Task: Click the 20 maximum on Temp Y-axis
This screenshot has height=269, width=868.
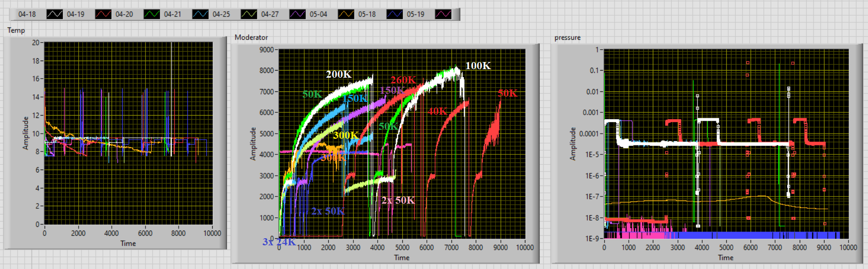Action: point(36,43)
